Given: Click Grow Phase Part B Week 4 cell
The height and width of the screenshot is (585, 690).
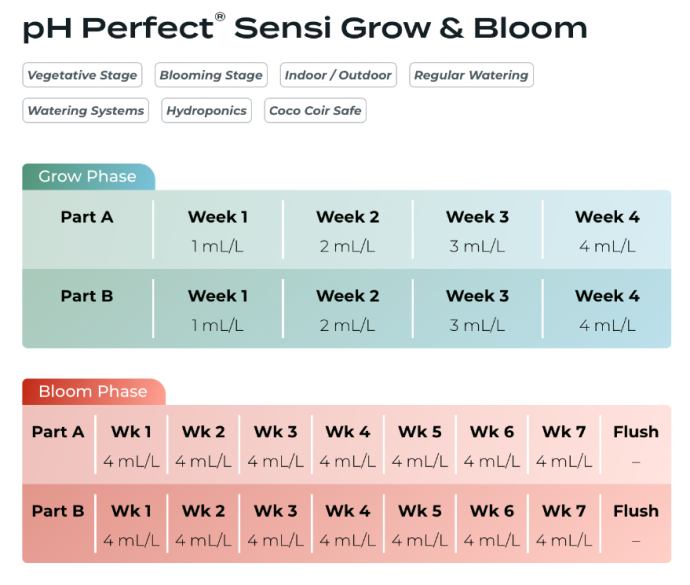Looking at the screenshot, I should (607, 310).
